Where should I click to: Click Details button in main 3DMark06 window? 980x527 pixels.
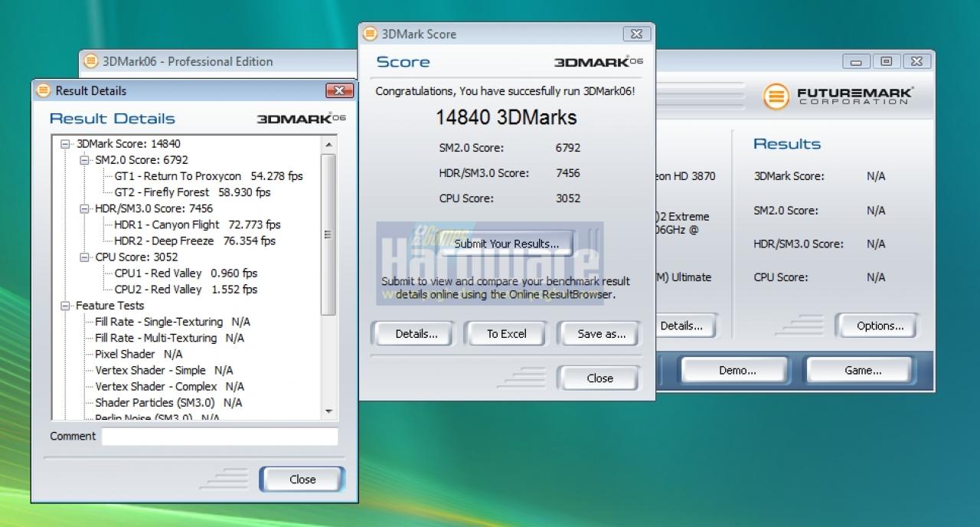point(686,326)
